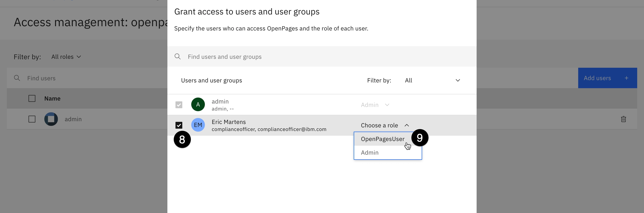This screenshot has height=213, width=644.
Task: Click the complianceofficer@ibm.com email text
Action: click(x=292, y=129)
